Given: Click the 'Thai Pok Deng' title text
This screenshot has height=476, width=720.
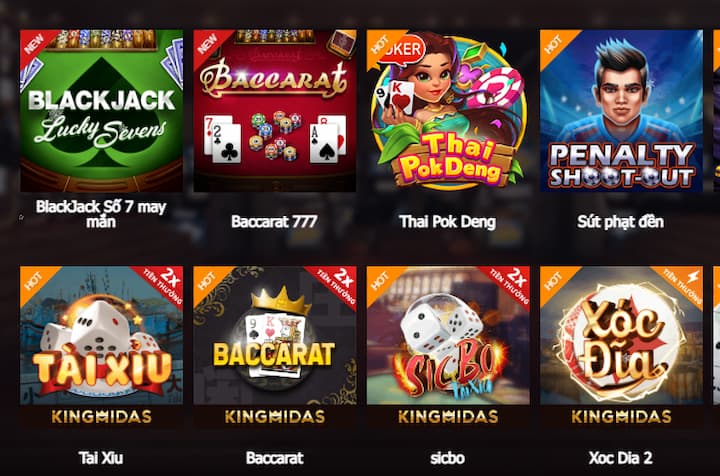Looking at the screenshot, I should coord(448,222).
